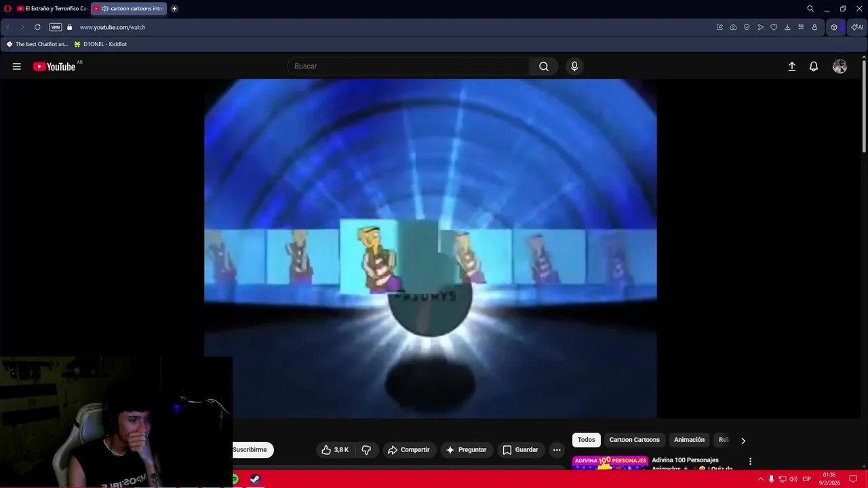Open the Windows notification center
Screen dimensions: 868x488
tap(853, 479)
